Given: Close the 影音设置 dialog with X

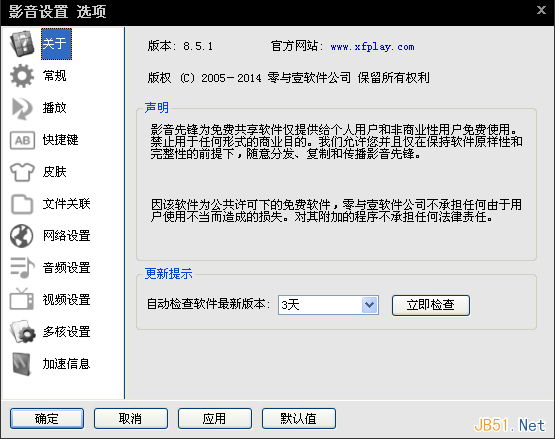Looking at the screenshot, I should (x=541, y=10).
